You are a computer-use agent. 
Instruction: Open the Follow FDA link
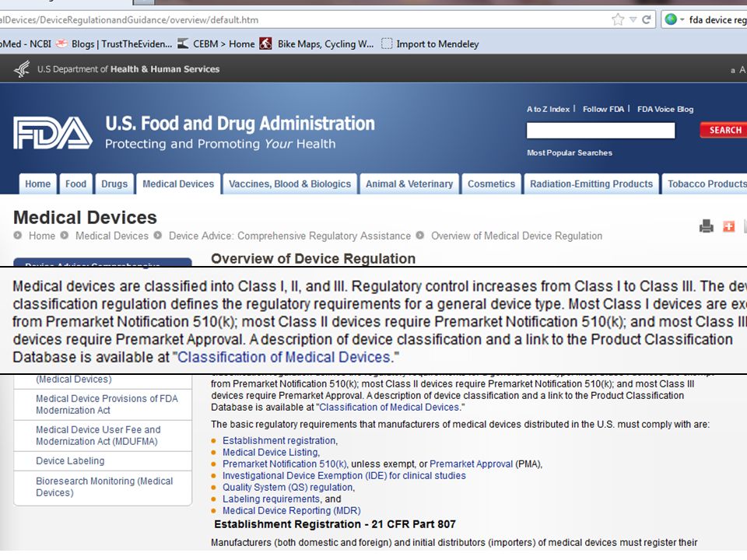(603, 109)
